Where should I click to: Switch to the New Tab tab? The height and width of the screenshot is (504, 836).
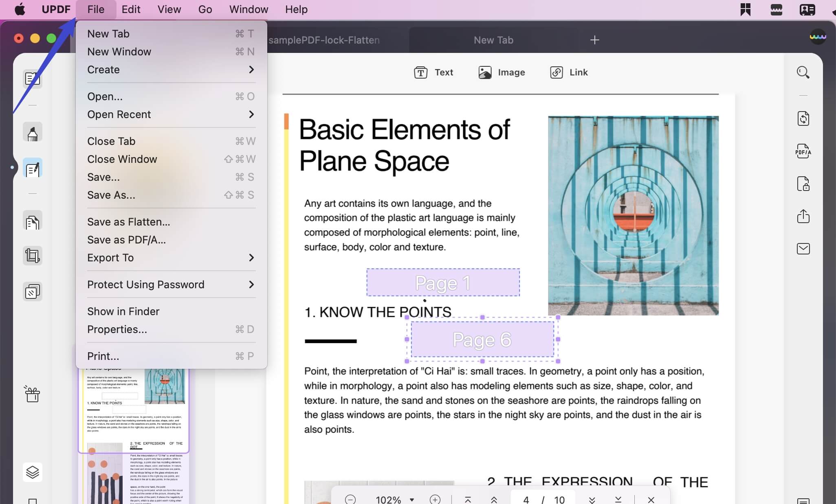[493, 39]
